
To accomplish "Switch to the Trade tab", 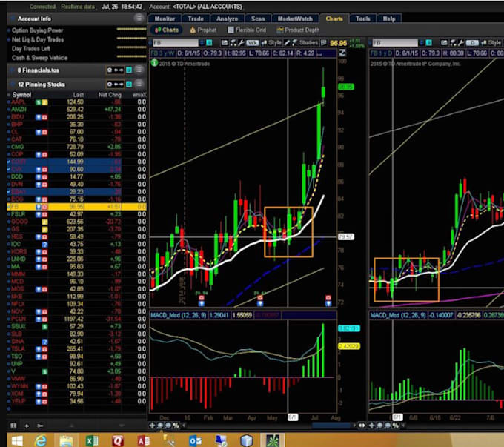I will click(x=196, y=19).
